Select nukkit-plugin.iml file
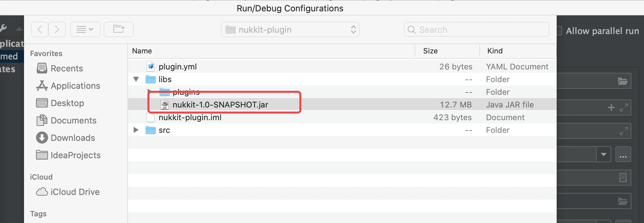This screenshot has height=223, width=644. point(190,118)
